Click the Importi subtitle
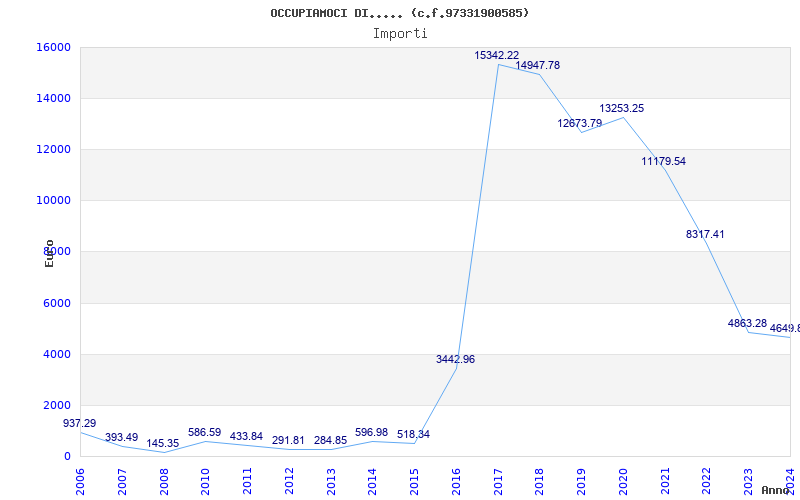 400,34
